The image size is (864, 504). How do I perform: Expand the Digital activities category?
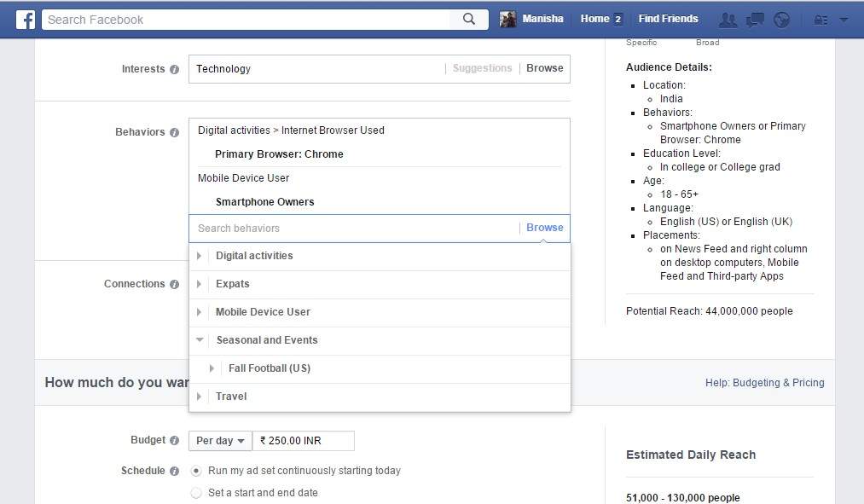200,256
